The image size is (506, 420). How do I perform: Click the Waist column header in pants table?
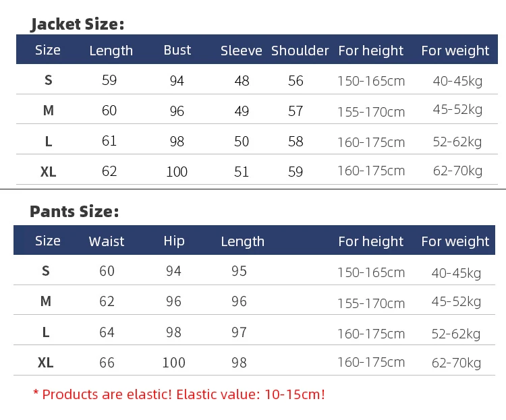click(107, 241)
